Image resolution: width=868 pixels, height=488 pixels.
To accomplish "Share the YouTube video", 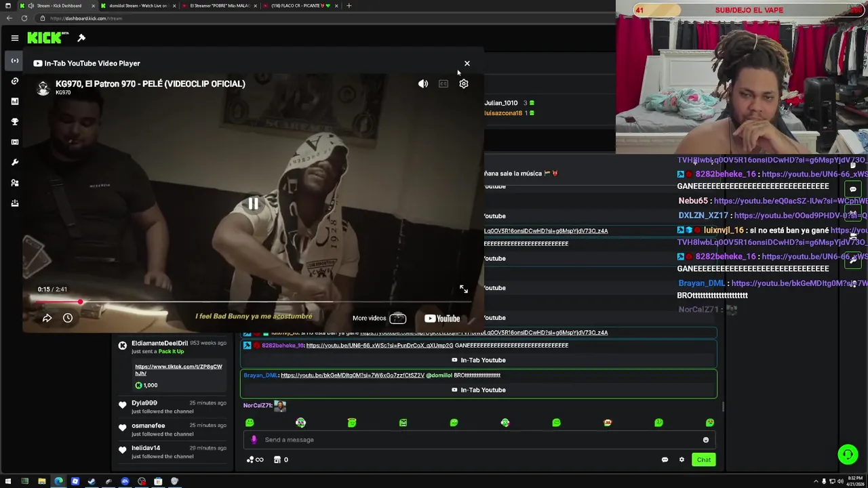I will coord(47,318).
